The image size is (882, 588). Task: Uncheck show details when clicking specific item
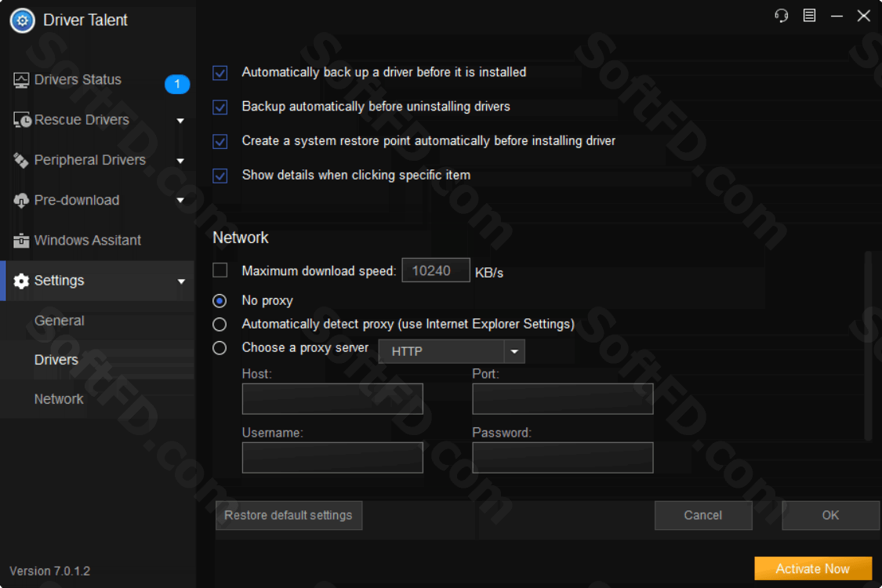pos(220,176)
